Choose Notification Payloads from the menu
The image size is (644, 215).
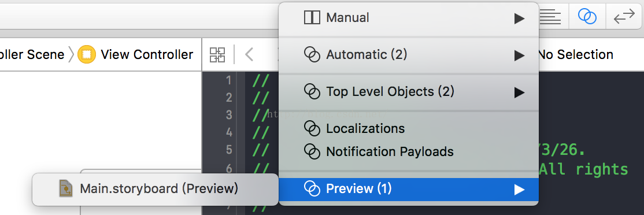point(409,152)
